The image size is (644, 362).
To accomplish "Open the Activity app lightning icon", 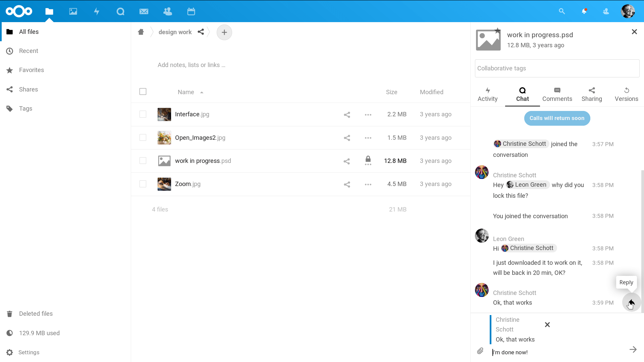I will point(97,12).
